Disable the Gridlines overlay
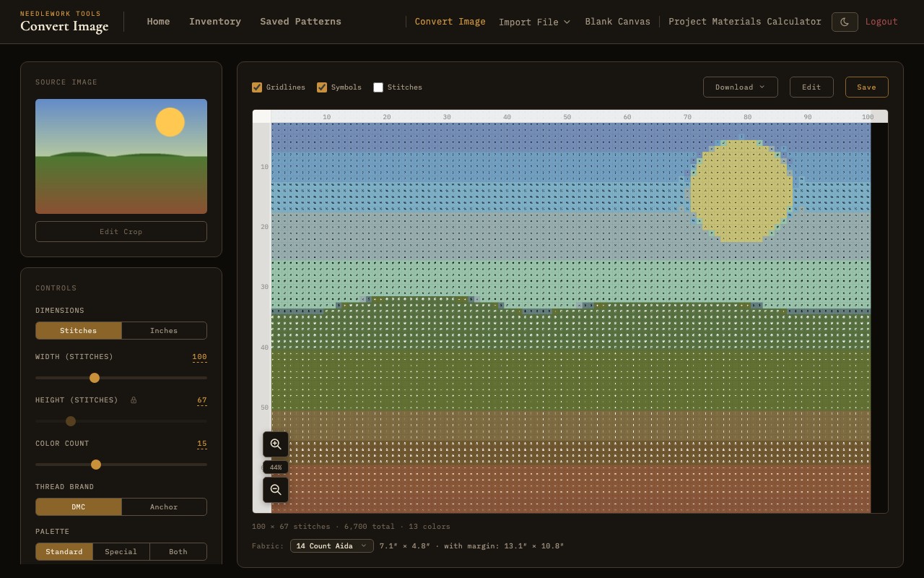Screen dimensions: 924x578 click(x=257, y=87)
